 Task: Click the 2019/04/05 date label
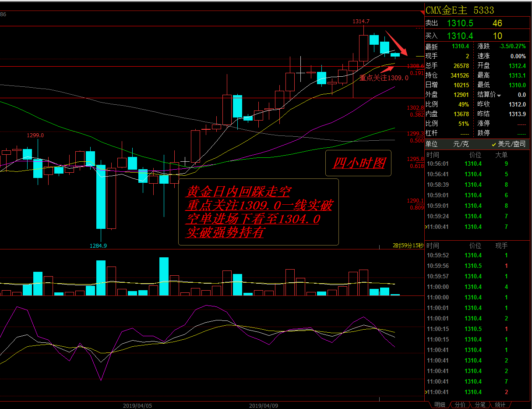click(137, 405)
